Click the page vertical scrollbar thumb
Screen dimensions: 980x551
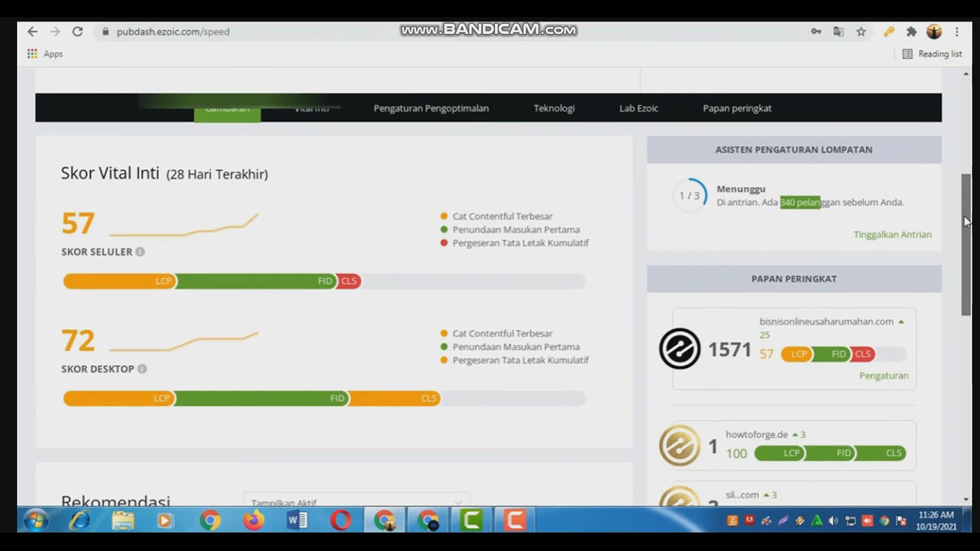click(966, 245)
